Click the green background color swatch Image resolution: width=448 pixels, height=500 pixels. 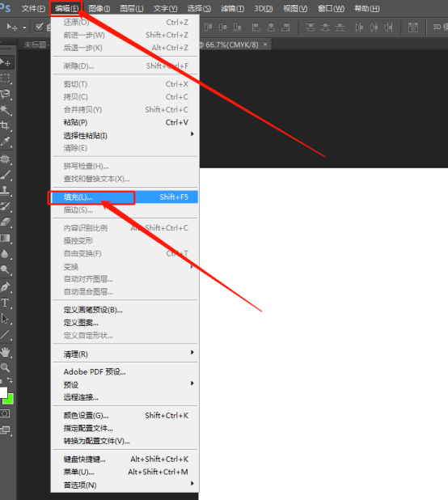10,400
